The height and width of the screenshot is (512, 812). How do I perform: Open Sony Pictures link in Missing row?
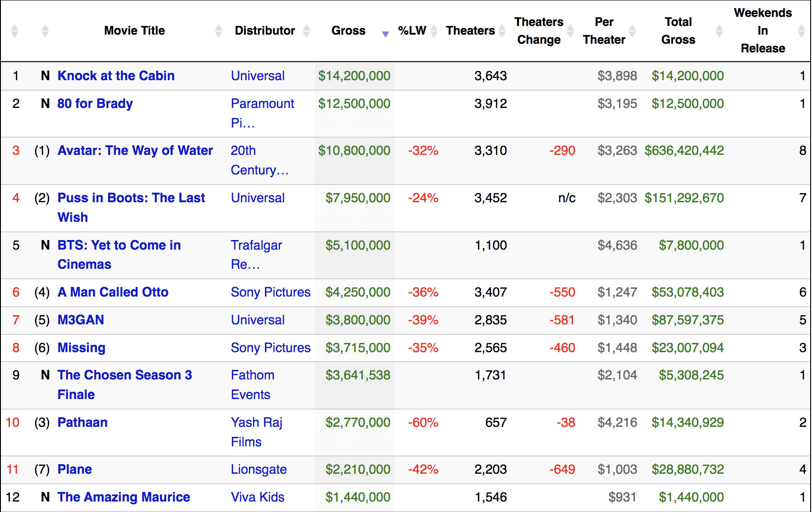click(x=271, y=348)
